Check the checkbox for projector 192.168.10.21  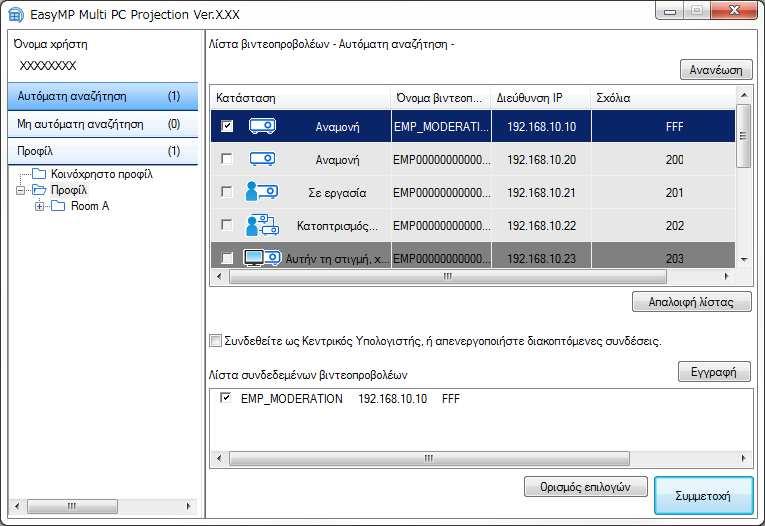(x=227, y=191)
